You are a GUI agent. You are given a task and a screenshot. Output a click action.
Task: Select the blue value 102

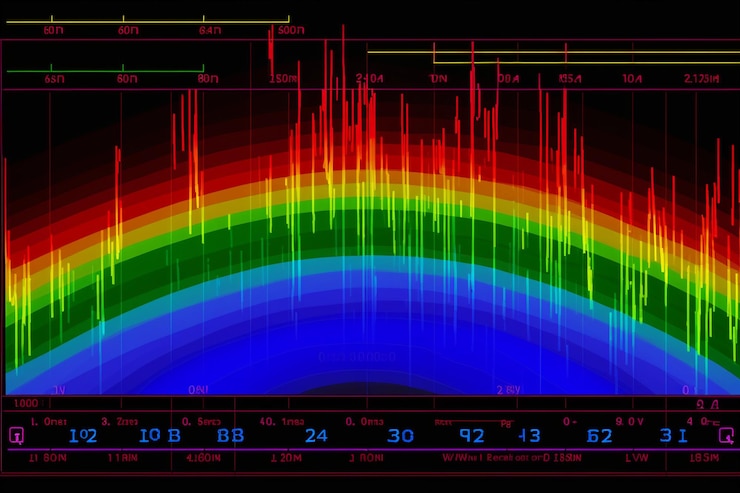pos(83,436)
